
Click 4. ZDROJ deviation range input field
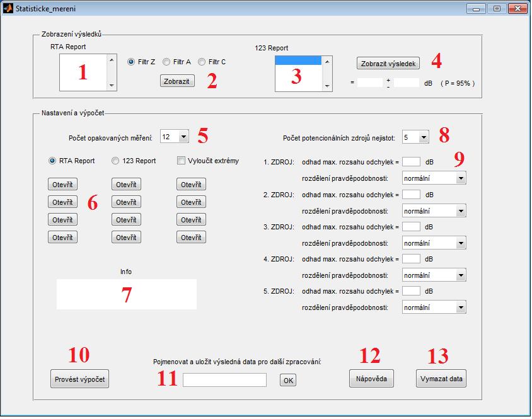coord(411,259)
